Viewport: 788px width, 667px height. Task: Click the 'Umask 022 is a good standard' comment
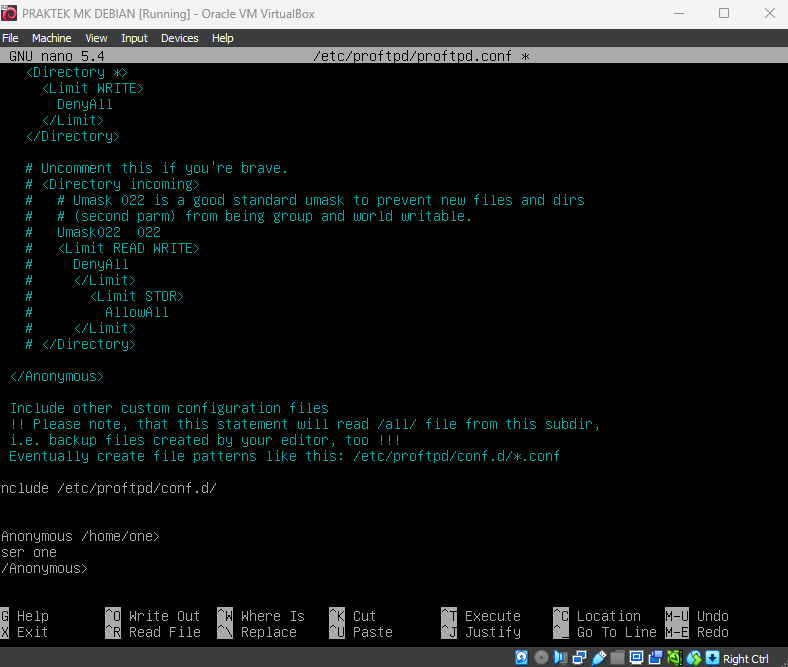[x=305, y=201]
